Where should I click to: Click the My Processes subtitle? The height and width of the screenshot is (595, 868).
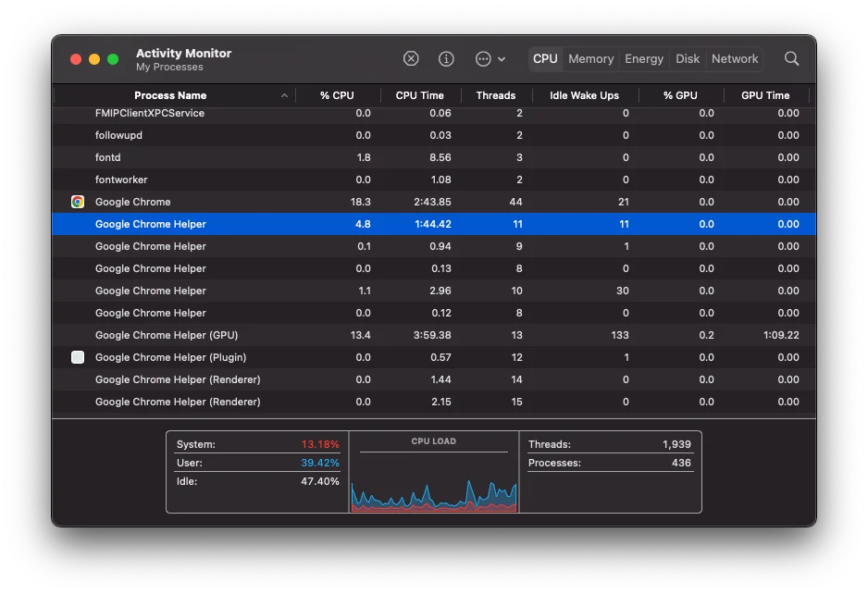tap(169, 67)
